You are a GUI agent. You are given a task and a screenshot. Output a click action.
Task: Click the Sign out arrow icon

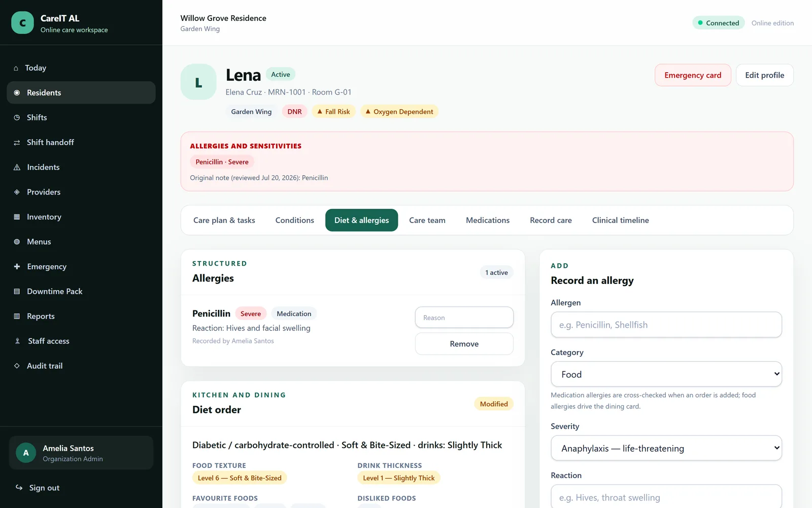pyautogui.click(x=19, y=487)
